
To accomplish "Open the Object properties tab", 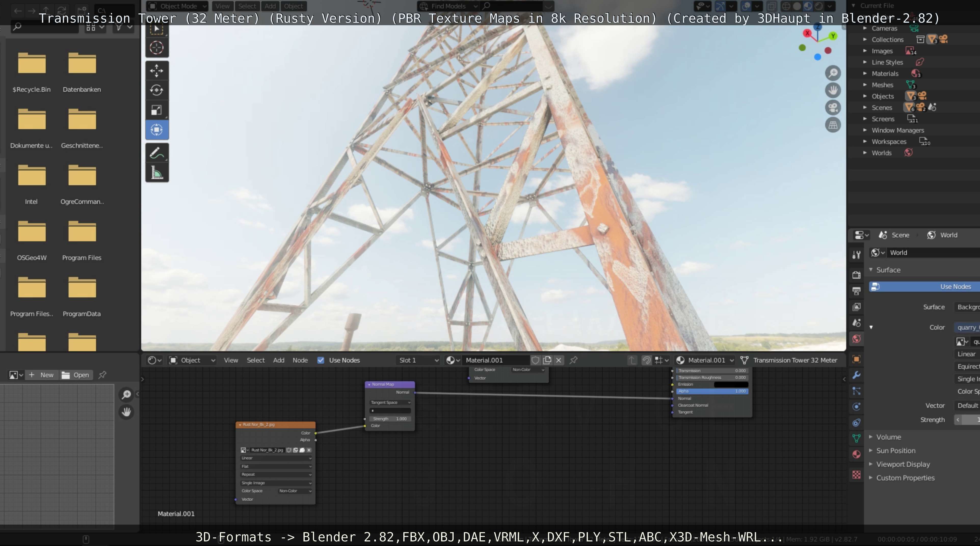I will (x=856, y=359).
